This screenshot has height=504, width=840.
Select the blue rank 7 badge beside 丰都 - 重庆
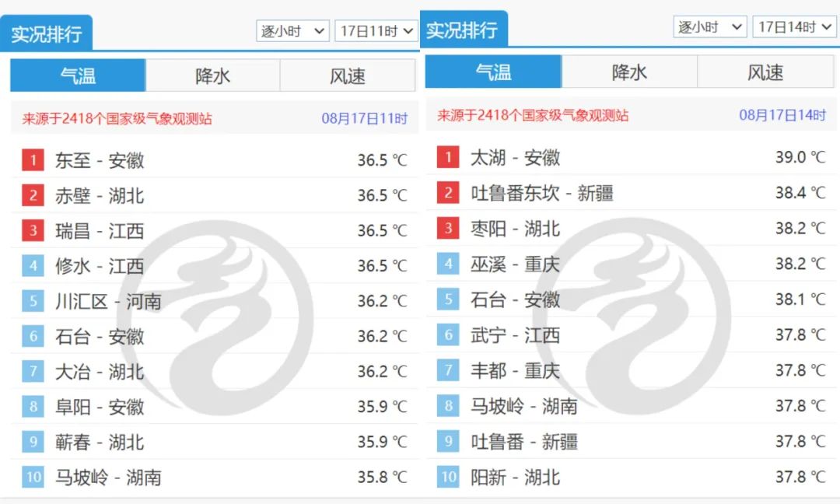(x=448, y=370)
